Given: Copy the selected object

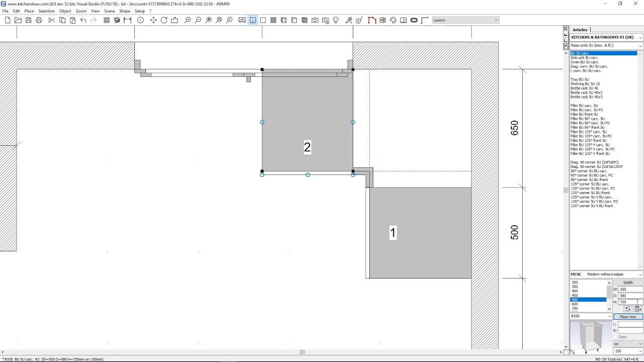Looking at the screenshot, I should 62,20.
